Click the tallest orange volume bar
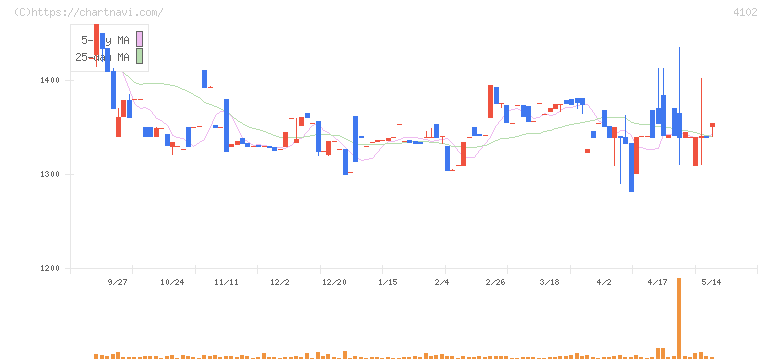Image resolution: width=772 pixels, height=361 pixels. [x=679, y=318]
